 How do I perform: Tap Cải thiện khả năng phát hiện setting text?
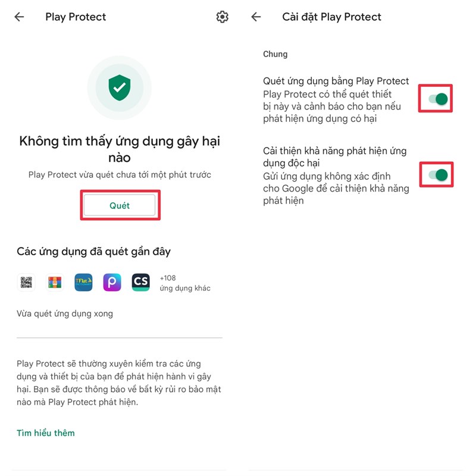tap(335, 156)
